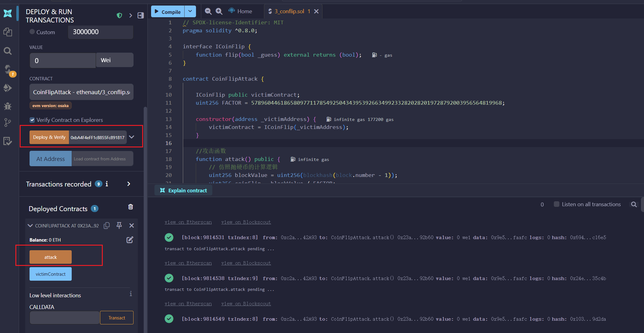Select the 3_conflip.sol editor tab
This screenshot has height=333, width=644.
(x=289, y=11)
